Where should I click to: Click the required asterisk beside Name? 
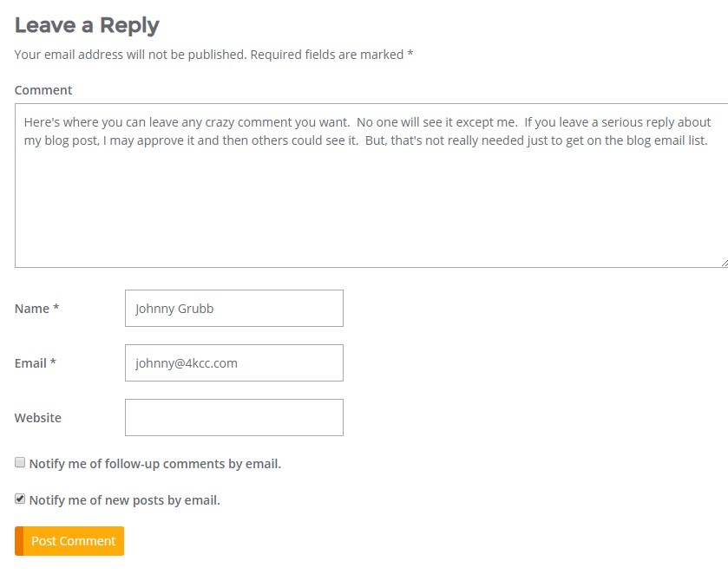click(56, 309)
